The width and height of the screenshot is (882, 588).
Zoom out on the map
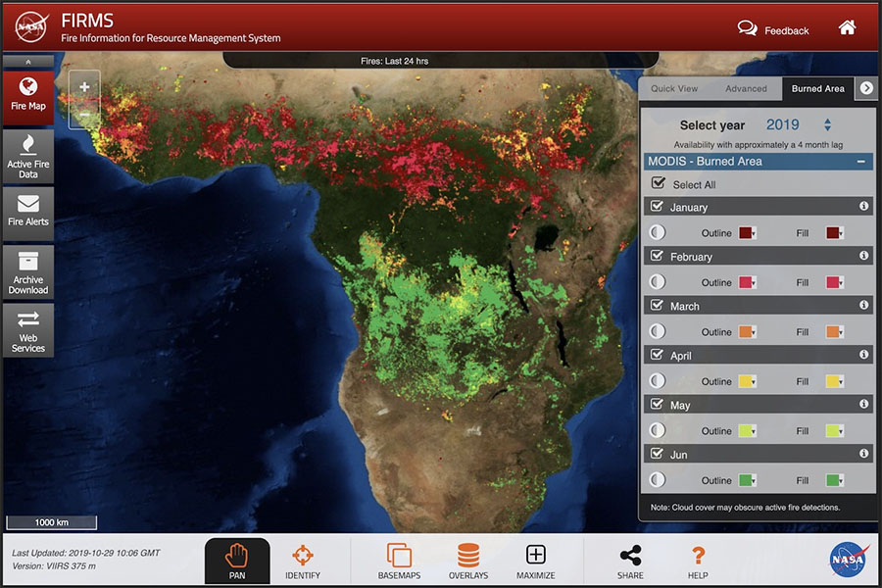coord(84,115)
